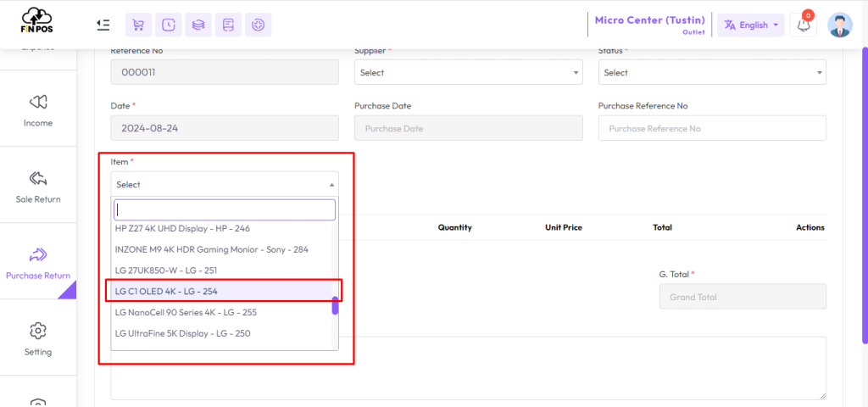Image resolution: width=868 pixels, height=407 pixels.
Task: Click the Purchase Reference No field
Action: 712,128
